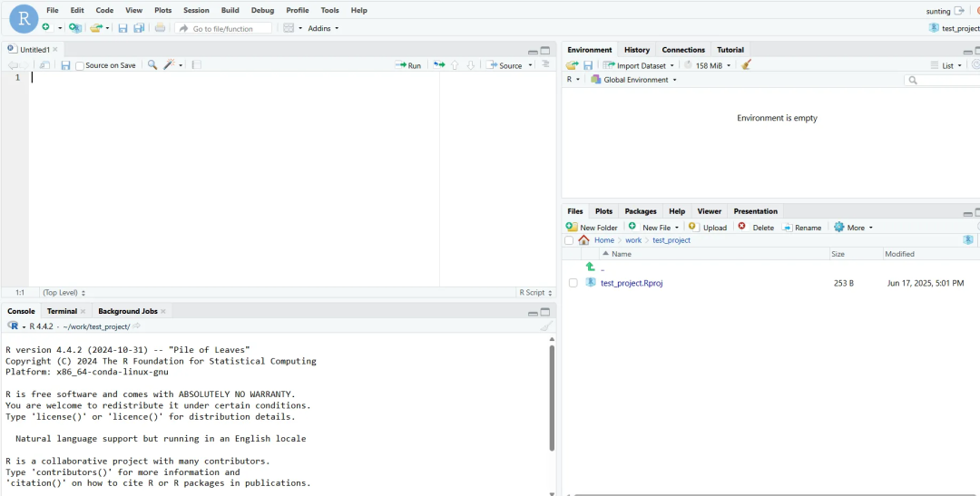Open the (Top Level) scope selector

pos(64,292)
